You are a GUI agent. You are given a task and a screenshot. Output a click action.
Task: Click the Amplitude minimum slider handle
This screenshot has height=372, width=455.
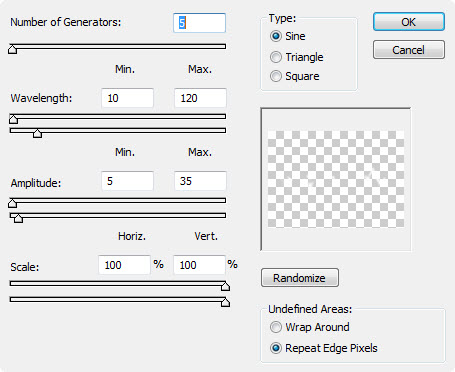[12, 203]
